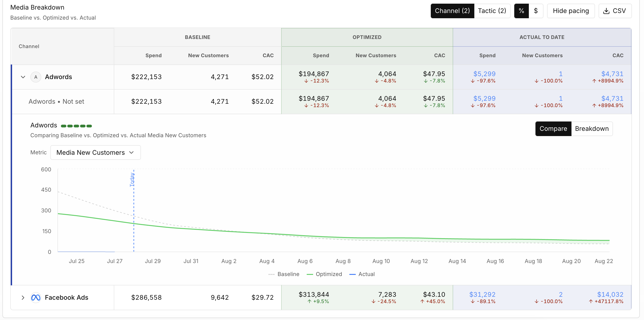Viewport: 644px width, 320px height.
Task: Click the Facebook Ads Meta logo icon
Action: pos(36,297)
